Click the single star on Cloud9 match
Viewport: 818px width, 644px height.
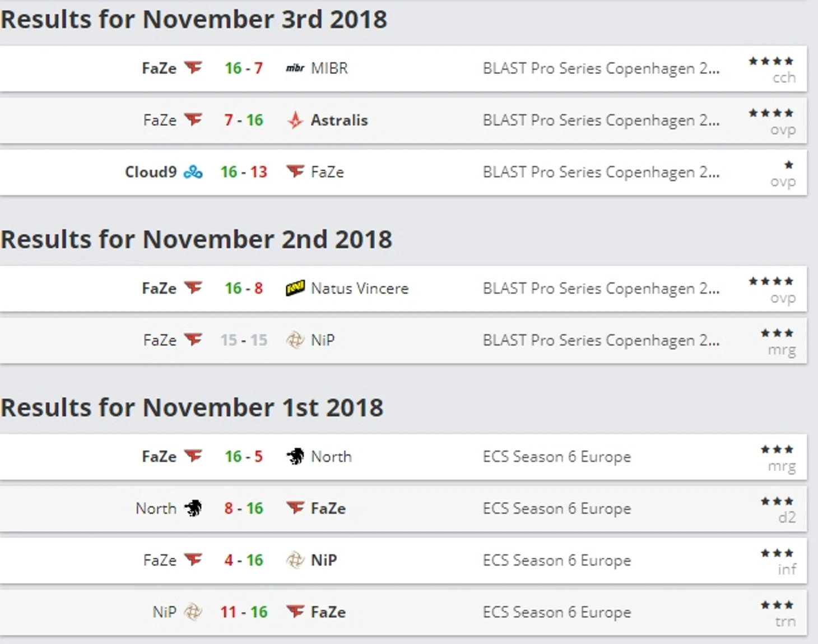(789, 165)
